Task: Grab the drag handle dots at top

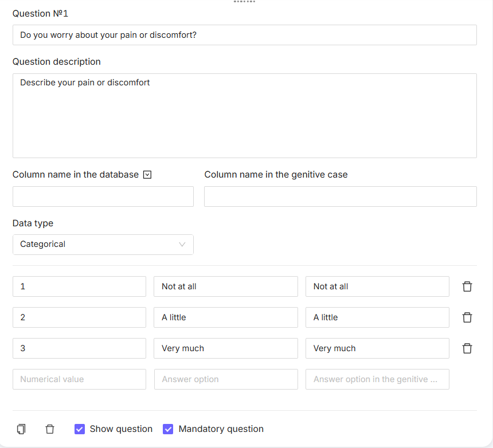Action: click(x=244, y=2)
